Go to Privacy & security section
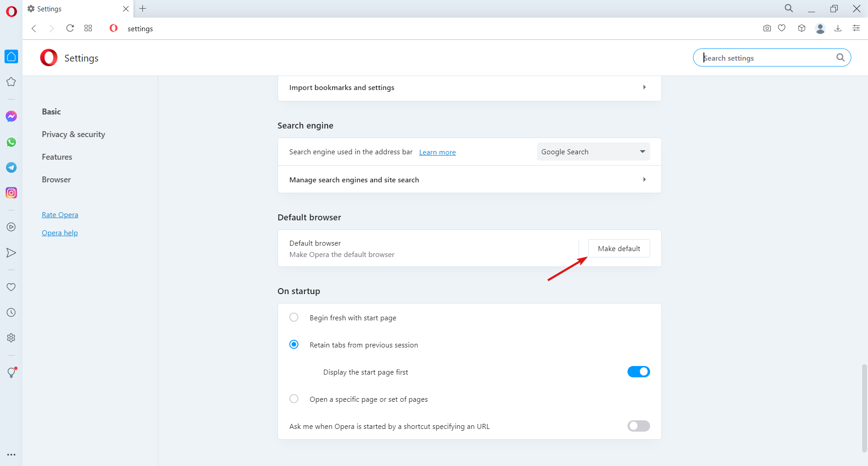This screenshot has width=868, height=466. pos(73,134)
